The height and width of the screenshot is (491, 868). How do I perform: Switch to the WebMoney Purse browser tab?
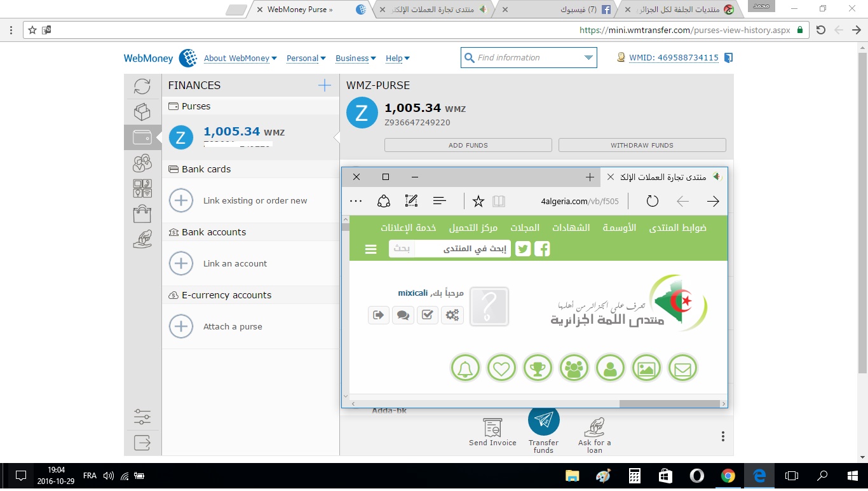tap(299, 10)
